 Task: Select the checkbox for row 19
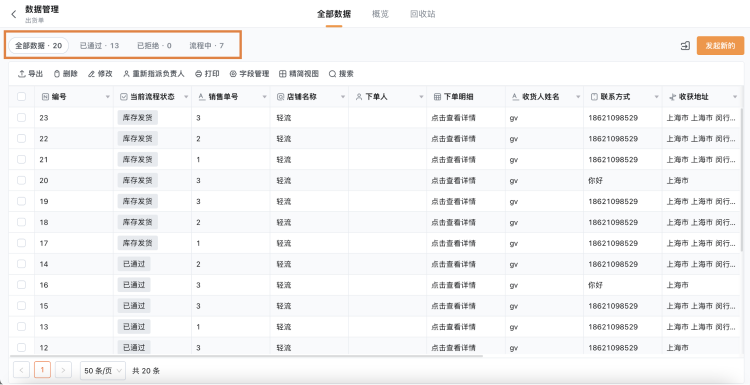coord(22,201)
